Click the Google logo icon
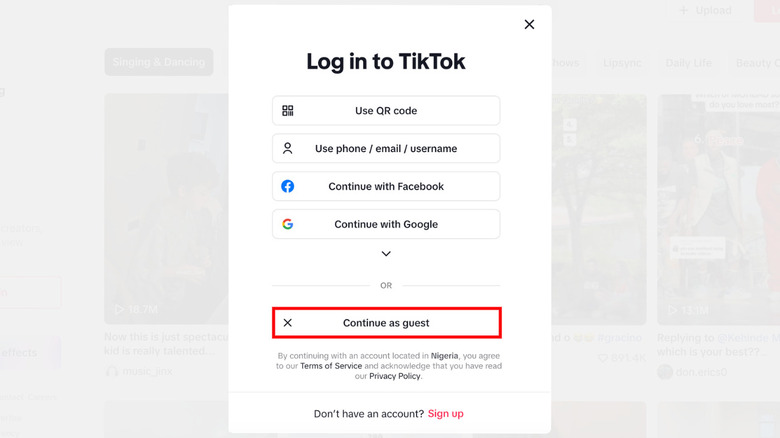Screen dimensions: 780x438 pos(288,224)
